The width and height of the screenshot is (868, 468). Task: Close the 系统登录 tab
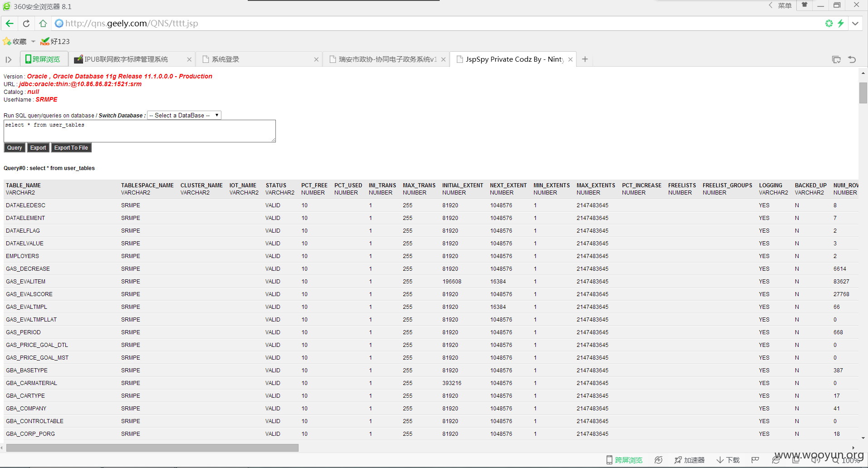[316, 59]
